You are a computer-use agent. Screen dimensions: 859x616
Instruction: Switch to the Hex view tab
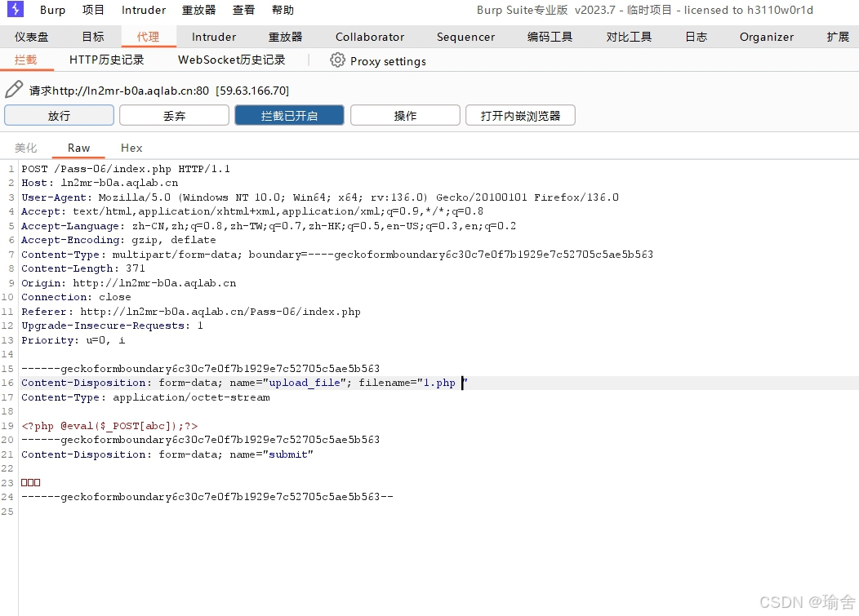[131, 148]
